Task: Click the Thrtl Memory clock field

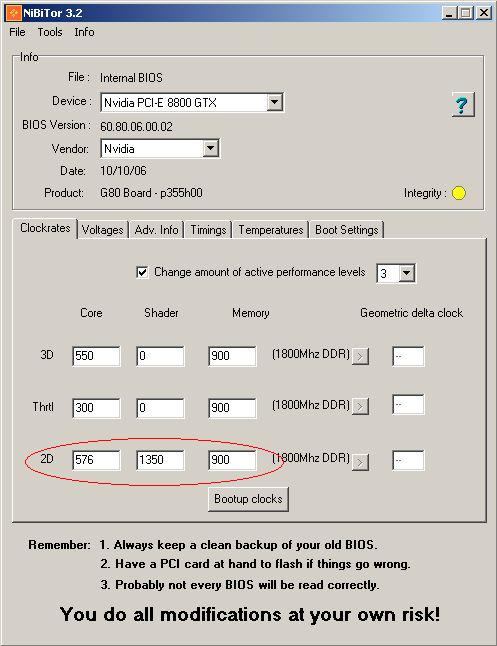Action: point(232,408)
